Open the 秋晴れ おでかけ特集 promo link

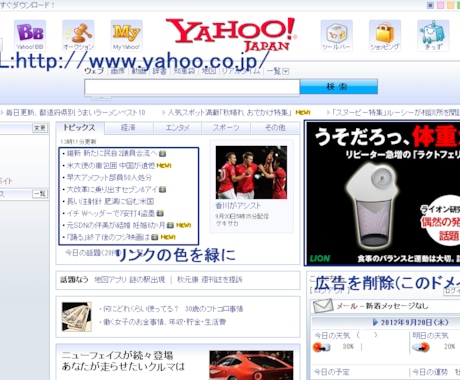tap(230, 113)
